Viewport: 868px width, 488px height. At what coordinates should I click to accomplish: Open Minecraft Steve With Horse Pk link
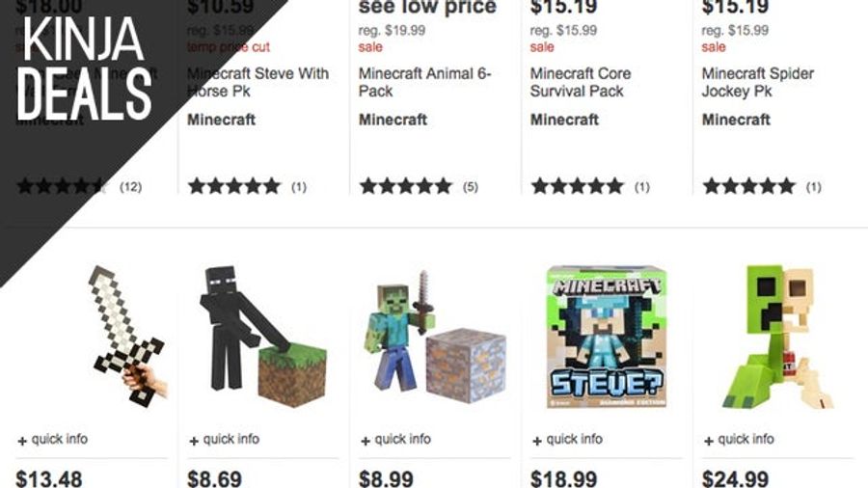[258, 82]
